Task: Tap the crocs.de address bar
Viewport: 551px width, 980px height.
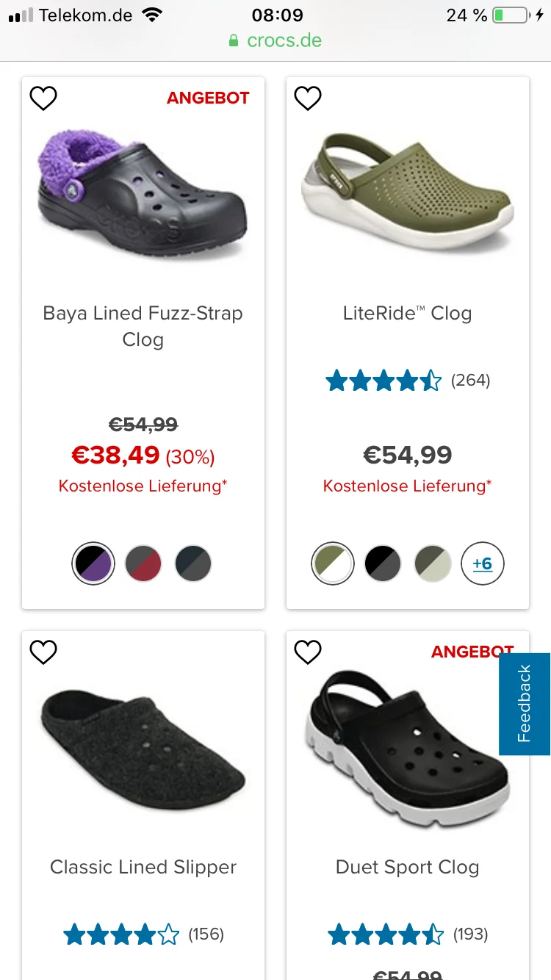Action: (x=275, y=40)
